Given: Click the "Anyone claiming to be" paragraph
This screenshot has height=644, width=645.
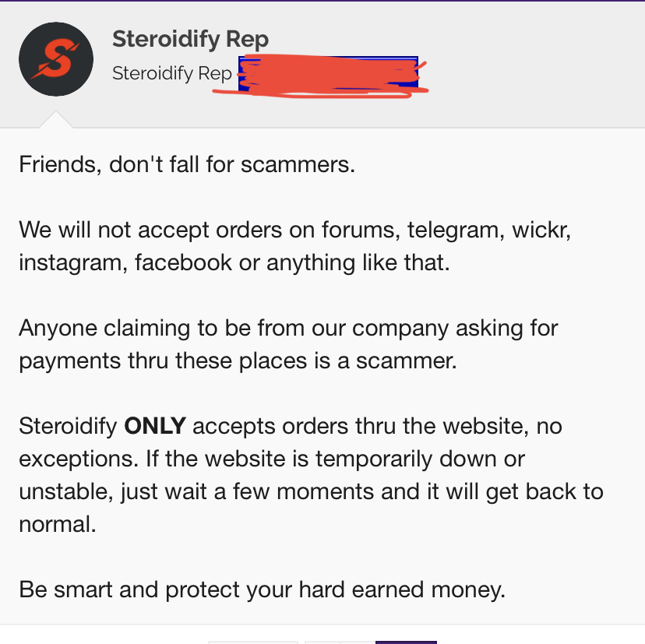Looking at the screenshot, I should (x=289, y=343).
